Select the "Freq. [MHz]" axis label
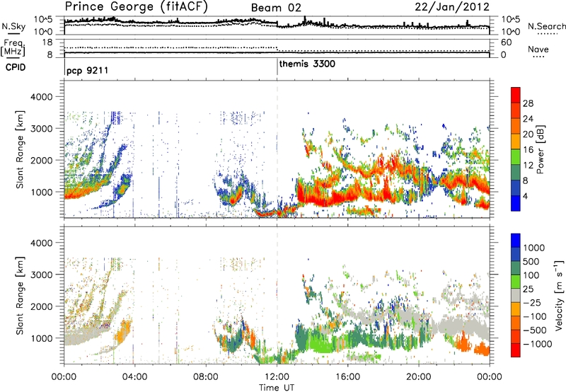Image resolution: width=566 pixels, height=392 pixels. pyautogui.click(x=13, y=47)
